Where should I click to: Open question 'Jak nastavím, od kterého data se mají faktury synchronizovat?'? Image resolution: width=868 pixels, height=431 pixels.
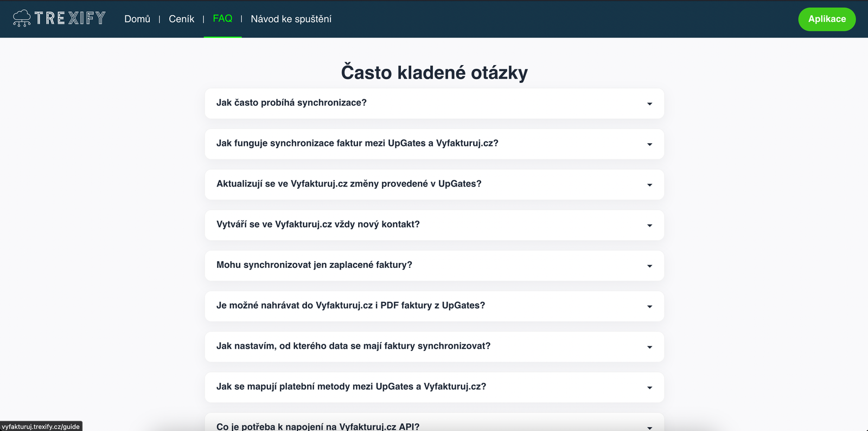[x=434, y=346]
